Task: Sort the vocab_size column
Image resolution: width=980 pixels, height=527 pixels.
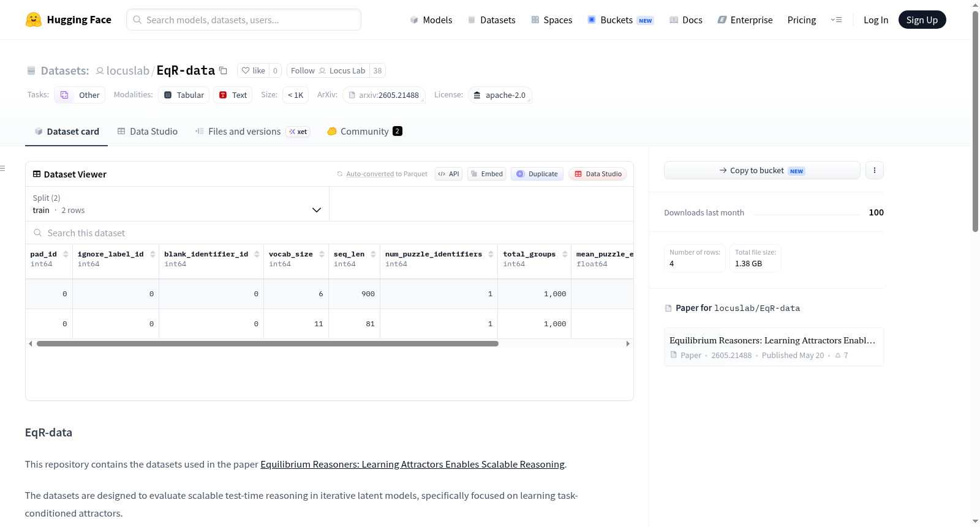Action: click(x=322, y=254)
